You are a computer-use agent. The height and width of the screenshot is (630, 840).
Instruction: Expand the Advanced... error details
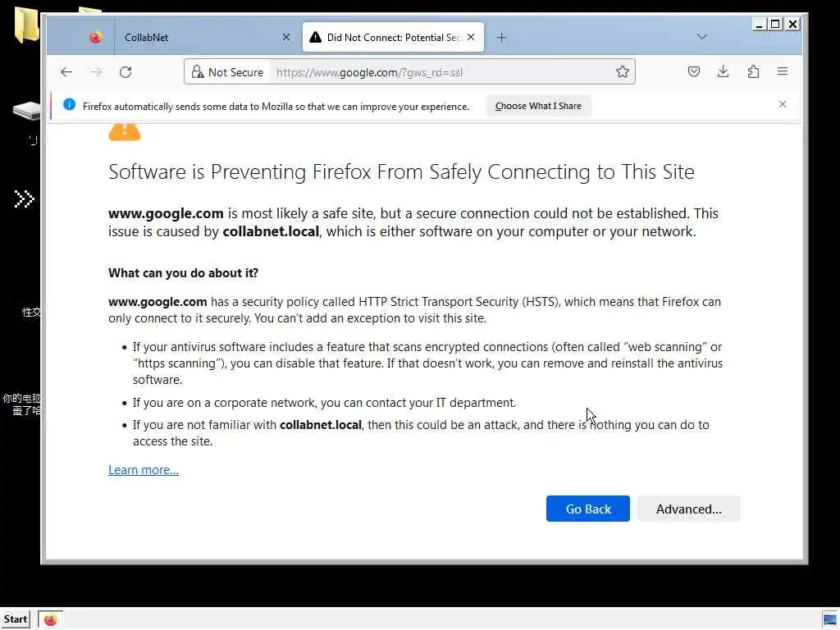pyautogui.click(x=688, y=509)
